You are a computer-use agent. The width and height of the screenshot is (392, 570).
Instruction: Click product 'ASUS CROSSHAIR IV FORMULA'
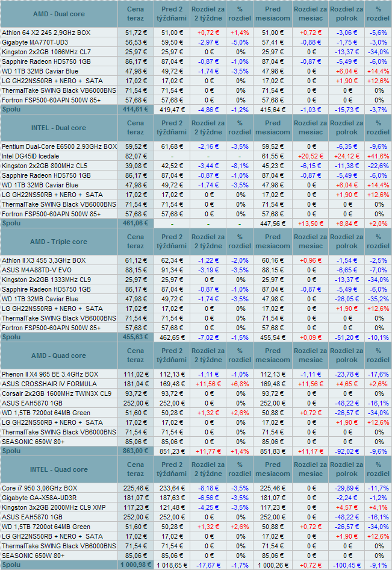(49, 384)
